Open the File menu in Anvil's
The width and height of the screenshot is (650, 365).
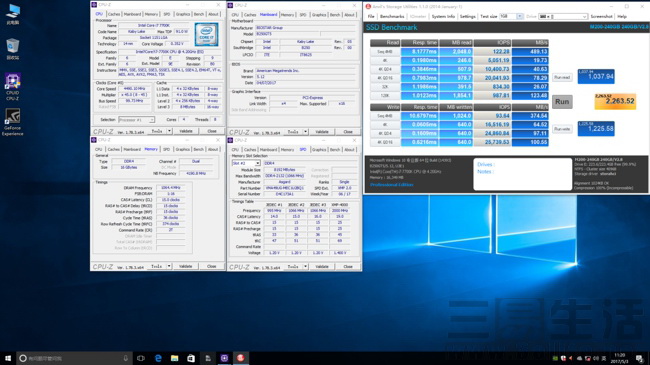[x=371, y=16]
